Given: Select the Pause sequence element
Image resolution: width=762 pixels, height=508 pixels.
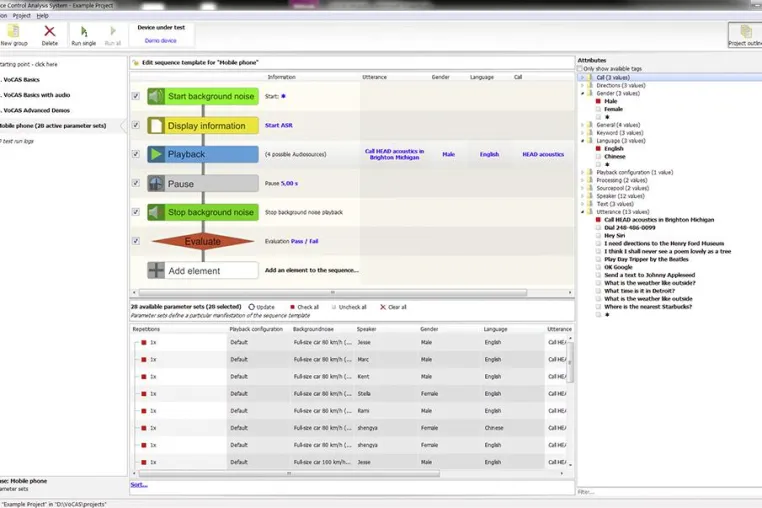Looking at the screenshot, I should pyautogui.click(x=203, y=183).
